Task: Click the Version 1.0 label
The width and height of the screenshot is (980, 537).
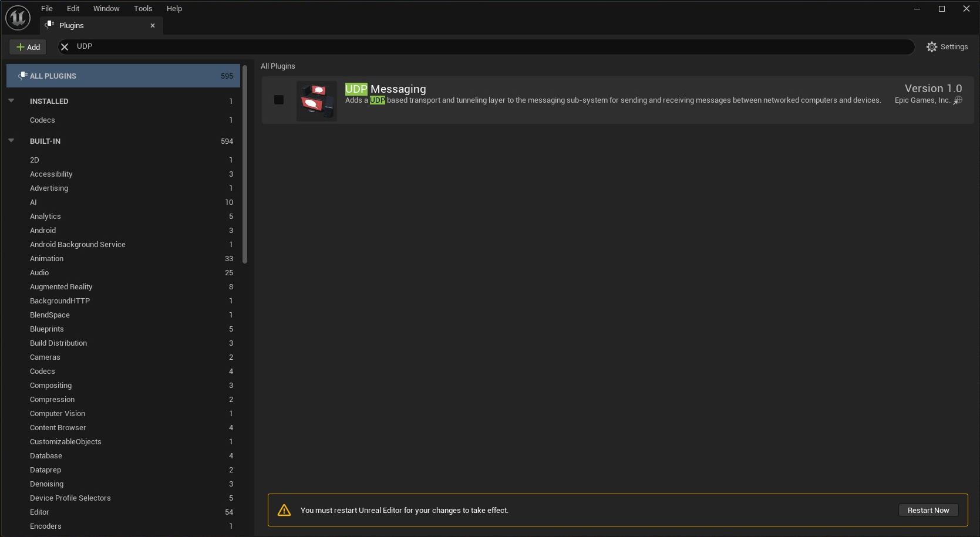Action: point(933,88)
